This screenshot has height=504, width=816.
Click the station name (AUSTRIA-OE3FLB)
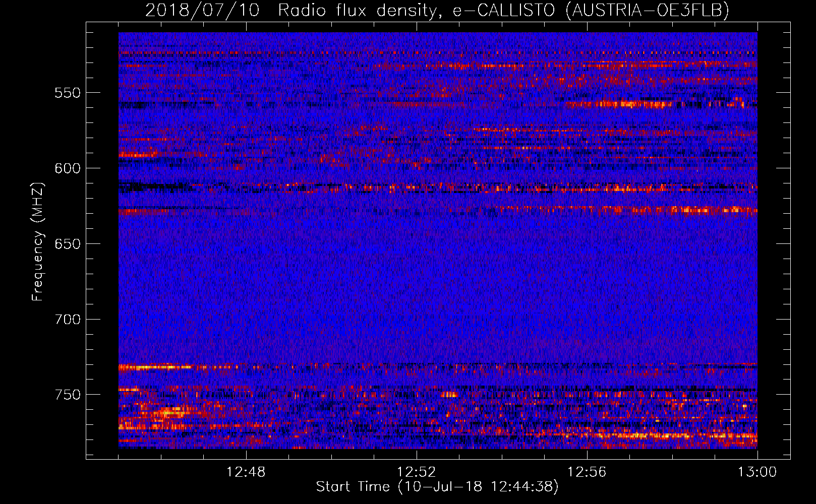pyautogui.click(x=648, y=10)
